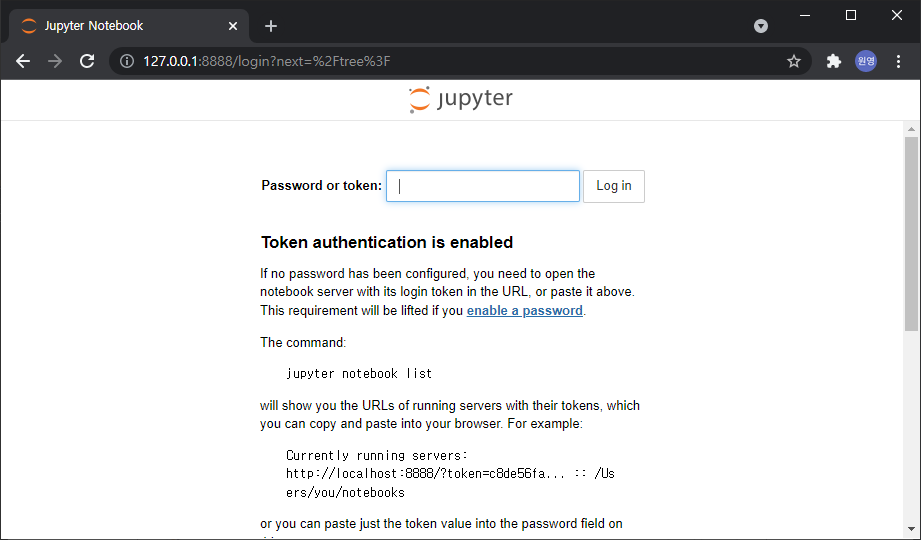Close the Chrome window
This screenshot has width=921, height=540.
click(x=896, y=15)
